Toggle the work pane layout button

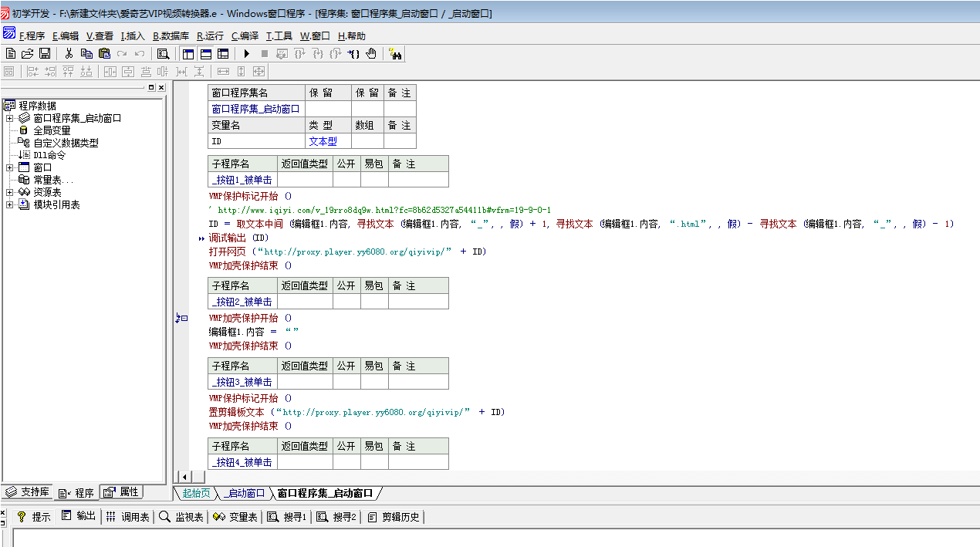coord(188,53)
